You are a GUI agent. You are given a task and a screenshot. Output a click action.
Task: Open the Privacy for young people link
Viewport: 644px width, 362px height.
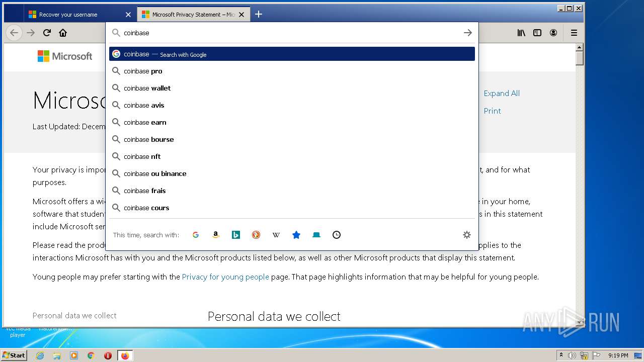coord(225,277)
